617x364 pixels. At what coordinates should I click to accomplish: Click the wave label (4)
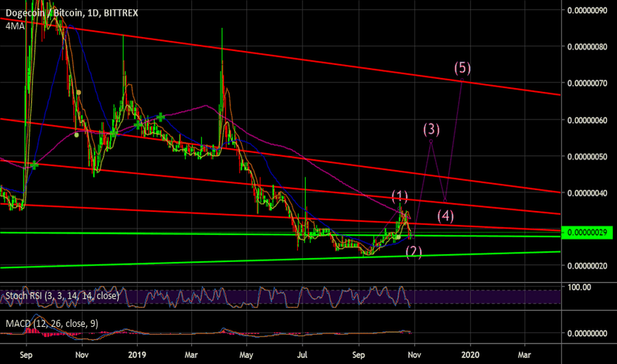446,216
